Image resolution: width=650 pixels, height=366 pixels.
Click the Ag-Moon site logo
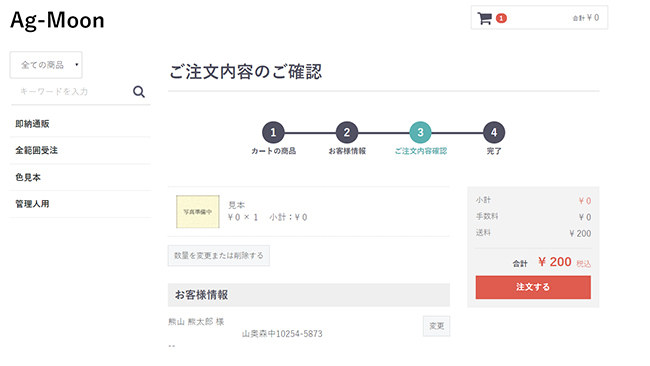[57, 20]
